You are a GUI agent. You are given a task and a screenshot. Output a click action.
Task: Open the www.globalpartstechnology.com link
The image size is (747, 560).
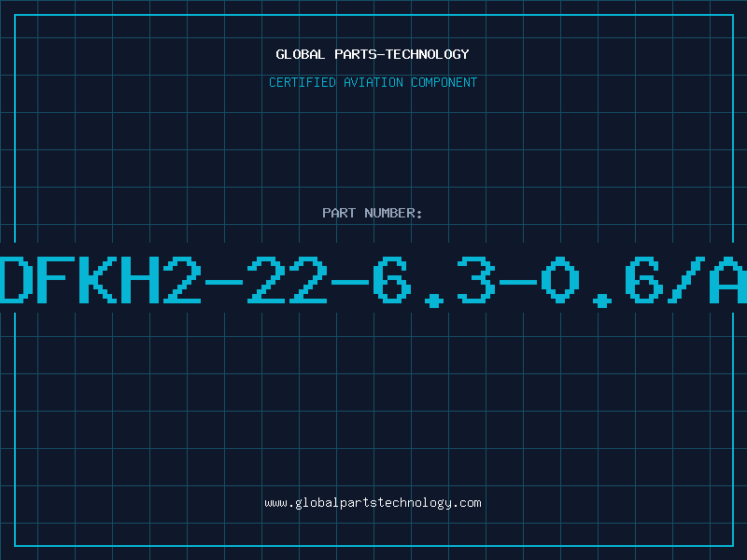click(x=373, y=503)
